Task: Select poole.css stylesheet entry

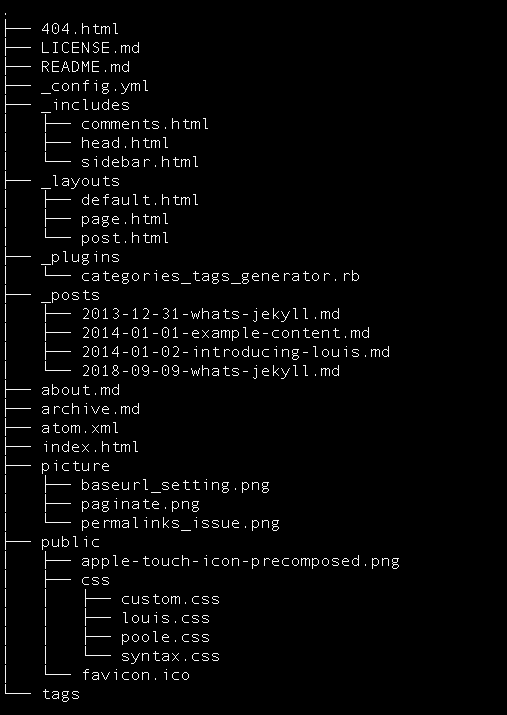Action: point(166,637)
